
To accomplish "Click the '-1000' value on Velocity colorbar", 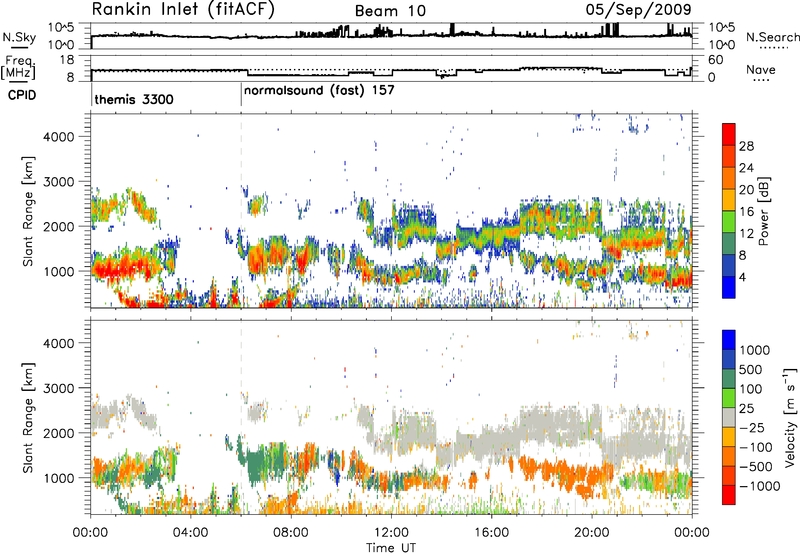I will coord(760,486).
